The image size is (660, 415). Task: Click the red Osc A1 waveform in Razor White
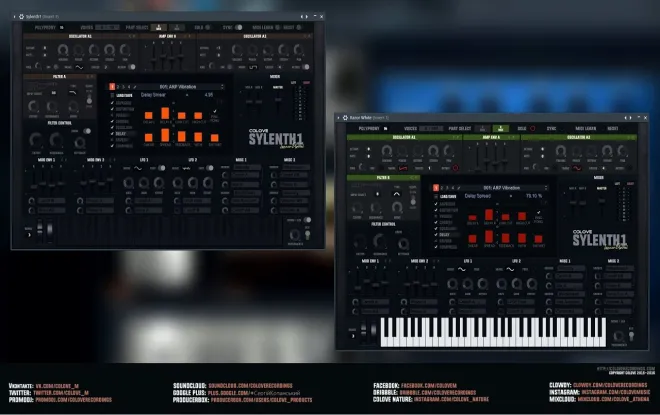click(x=403, y=168)
